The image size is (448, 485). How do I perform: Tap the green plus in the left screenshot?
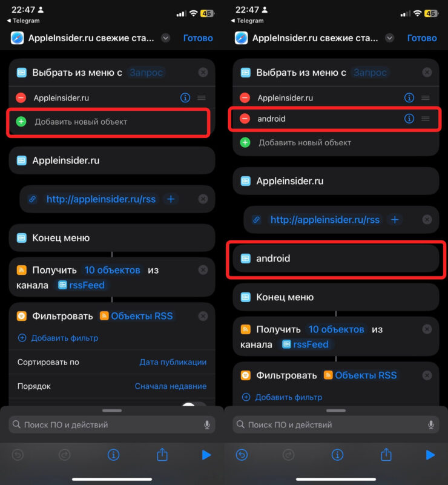[21, 122]
